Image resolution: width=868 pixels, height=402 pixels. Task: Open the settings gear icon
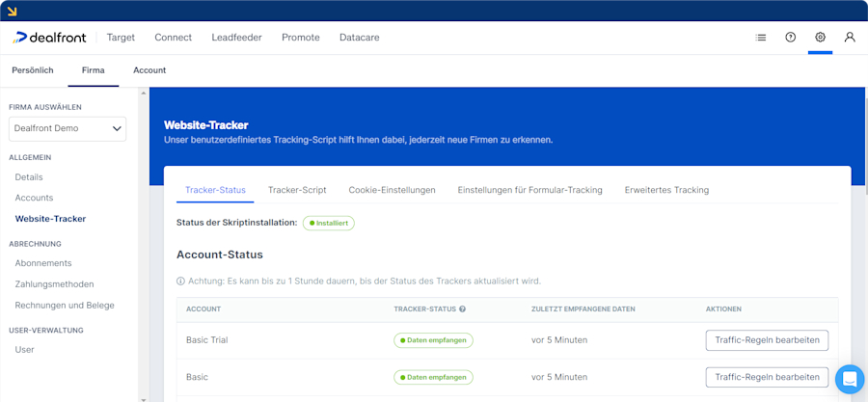820,38
